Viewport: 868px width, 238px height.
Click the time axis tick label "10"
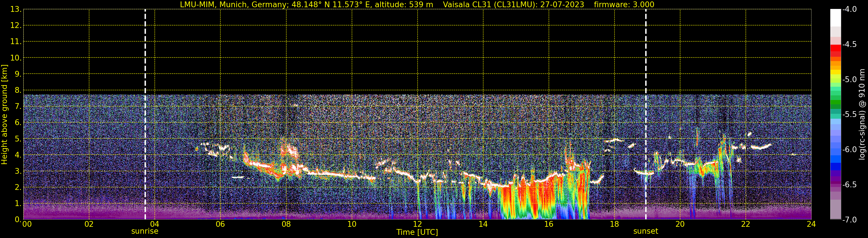click(352, 224)
